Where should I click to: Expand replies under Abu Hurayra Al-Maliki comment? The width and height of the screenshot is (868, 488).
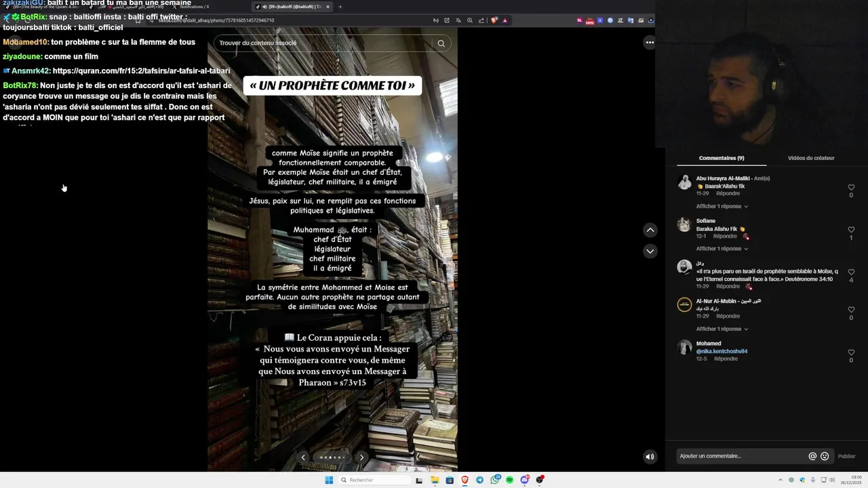[x=722, y=206]
